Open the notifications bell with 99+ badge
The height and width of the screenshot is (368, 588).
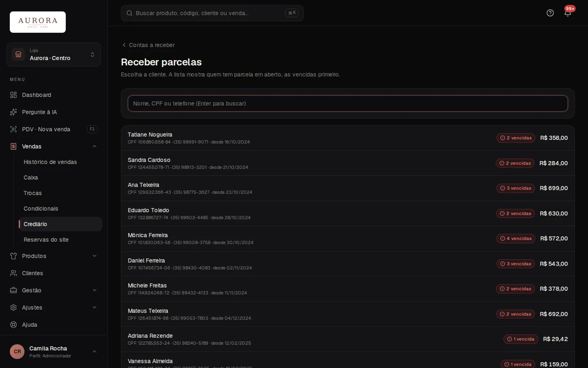pyautogui.click(x=568, y=13)
